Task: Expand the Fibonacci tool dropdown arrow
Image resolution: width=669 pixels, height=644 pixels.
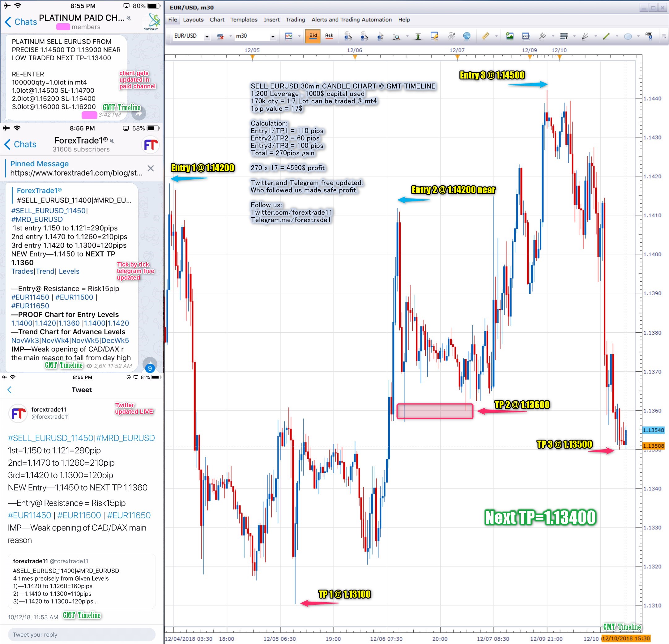Action: pyautogui.click(x=574, y=36)
